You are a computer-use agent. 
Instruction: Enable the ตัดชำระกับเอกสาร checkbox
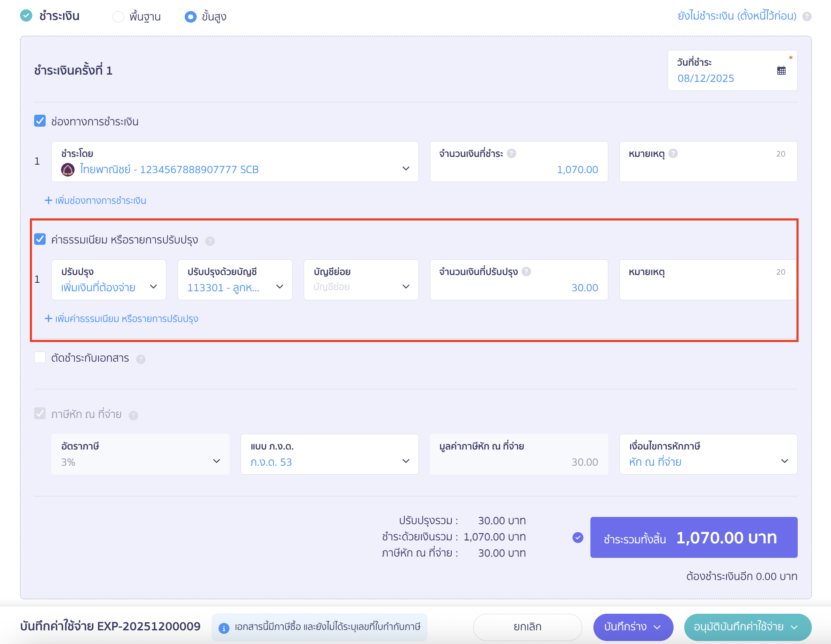coord(40,357)
